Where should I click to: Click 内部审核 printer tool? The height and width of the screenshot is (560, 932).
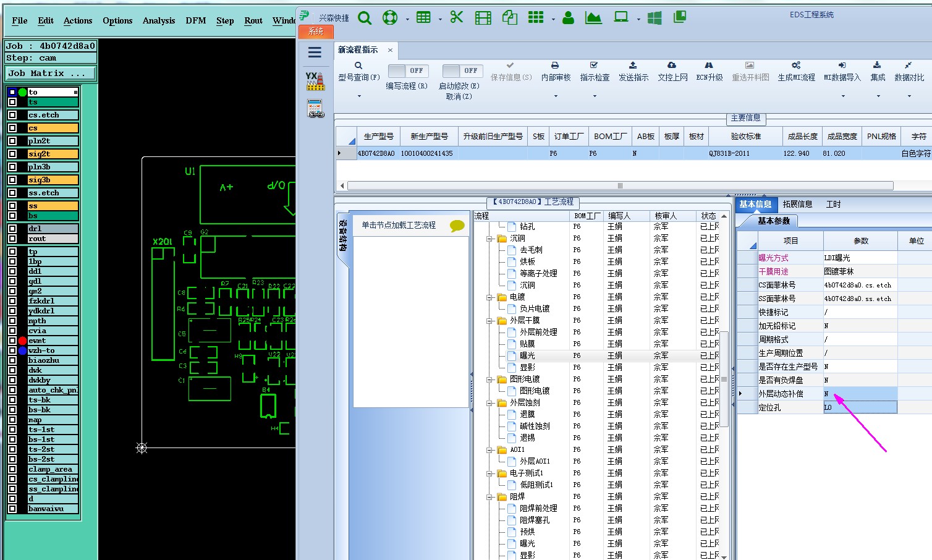[x=556, y=72]
